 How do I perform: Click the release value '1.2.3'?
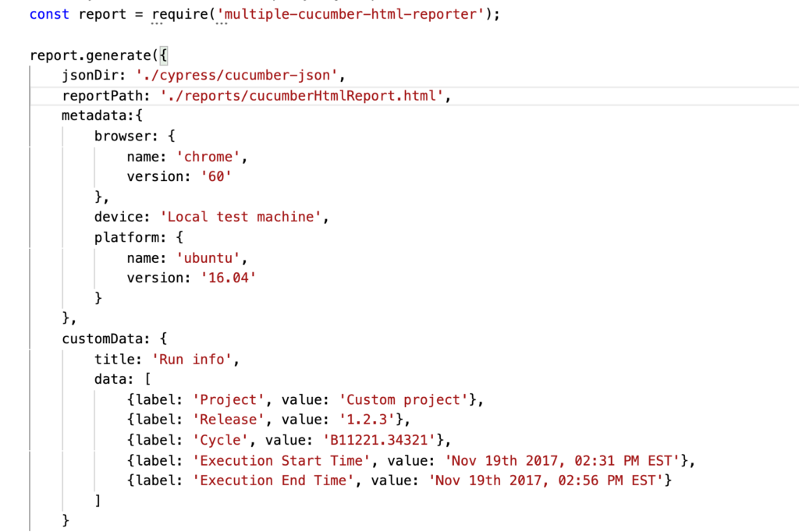[x=367, y=420]
